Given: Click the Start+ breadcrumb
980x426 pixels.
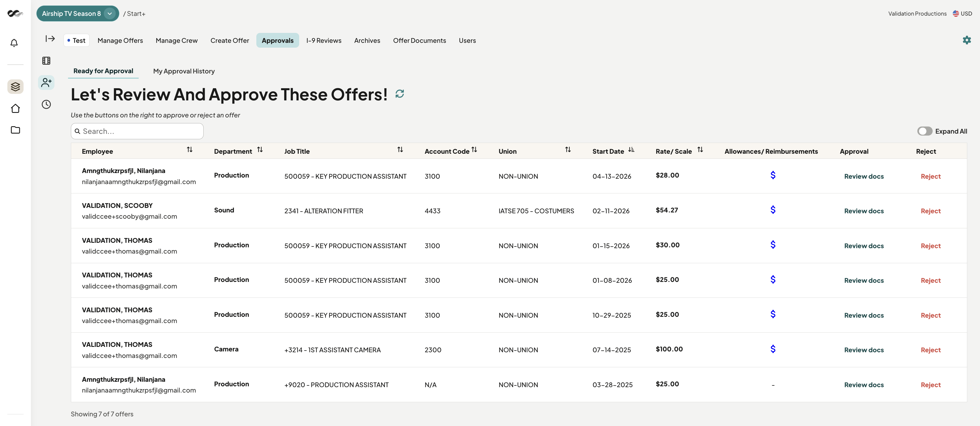Looking at the screenshot, I should [x=136, y=14].
